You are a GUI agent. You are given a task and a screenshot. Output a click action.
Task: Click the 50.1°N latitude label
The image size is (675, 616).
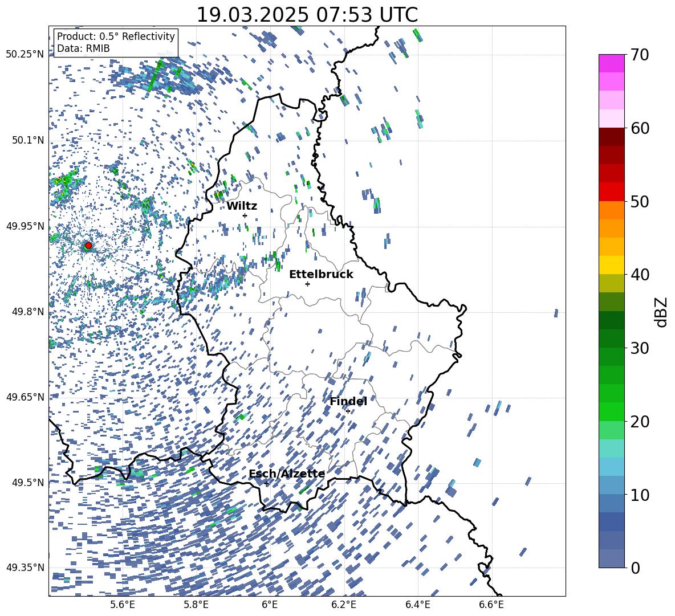28,140
